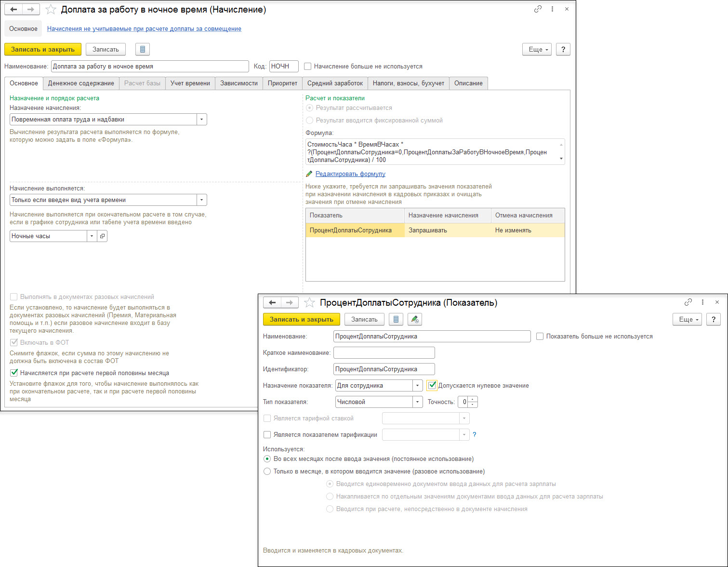Expand Назначение начисления dropdown
Screen dimensions: 728x567
point(202,119)
